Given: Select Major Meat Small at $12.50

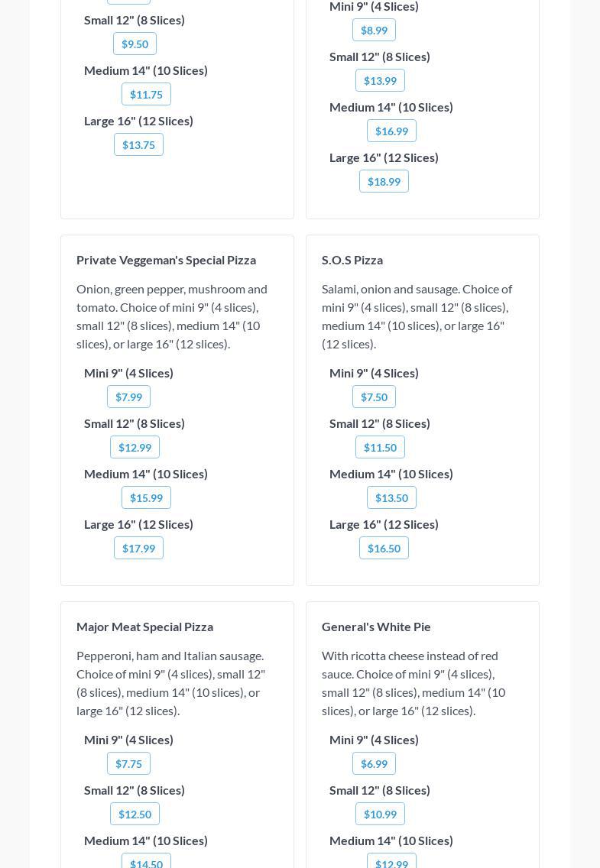Looking at the screenshot, I should [135, 815].
